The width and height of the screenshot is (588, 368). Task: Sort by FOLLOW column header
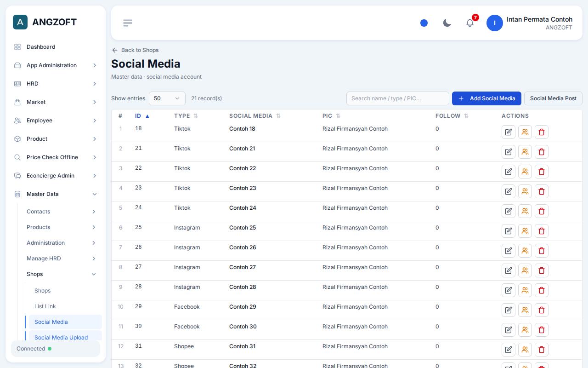pyautogui.click(x=452, y=116)
